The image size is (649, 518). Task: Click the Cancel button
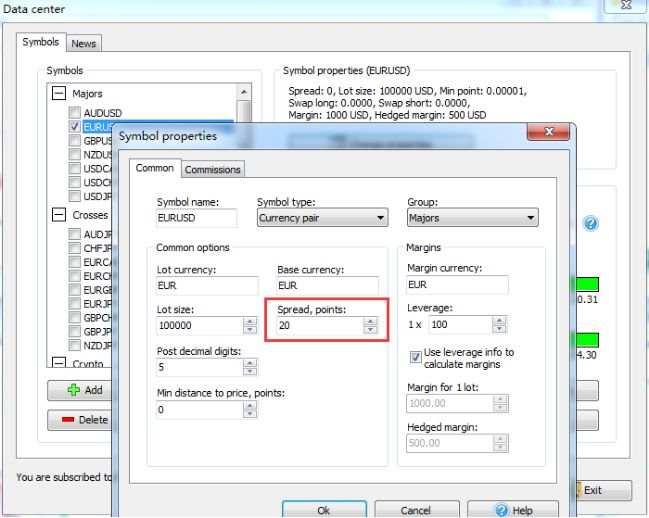[416, 510]
